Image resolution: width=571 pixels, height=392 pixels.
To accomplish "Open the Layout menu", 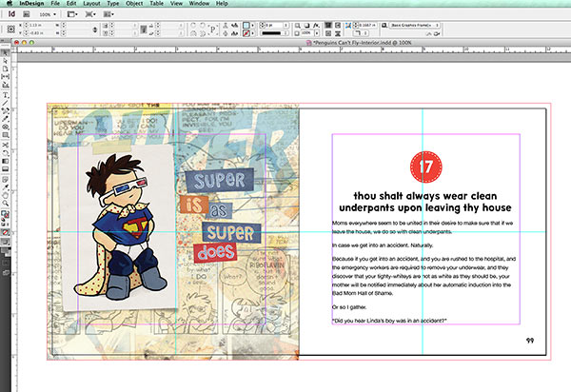I will click(x=91, y=3).
